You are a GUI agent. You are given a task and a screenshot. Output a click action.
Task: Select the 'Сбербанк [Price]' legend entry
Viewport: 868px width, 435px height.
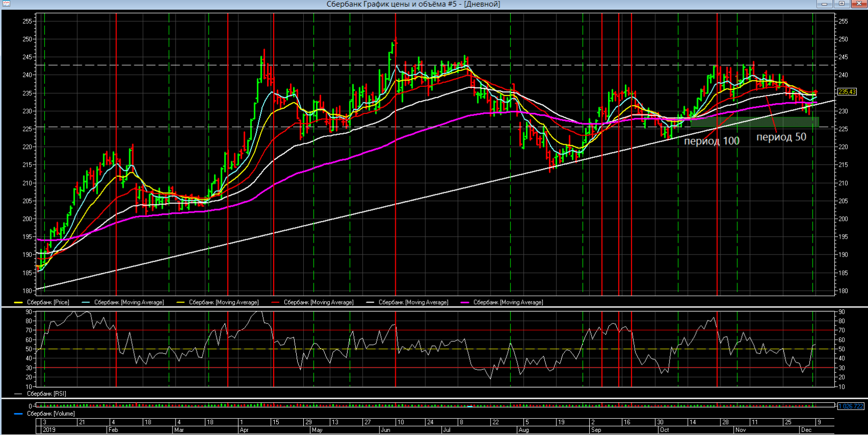click(48, 302)
